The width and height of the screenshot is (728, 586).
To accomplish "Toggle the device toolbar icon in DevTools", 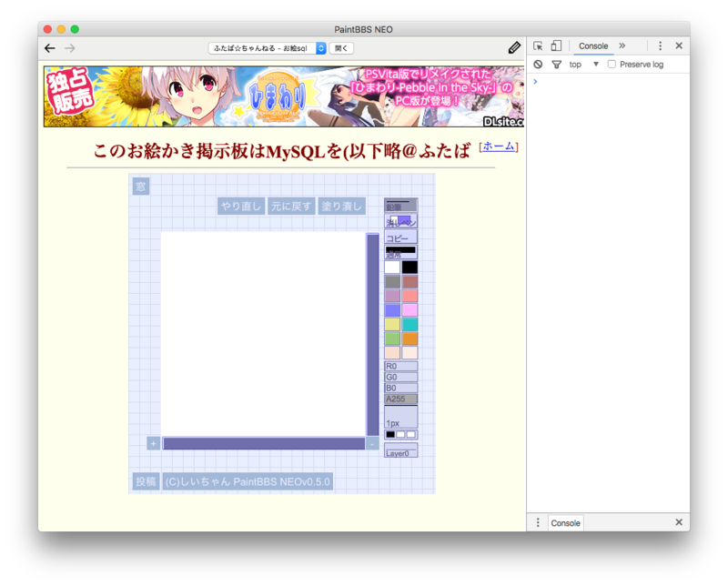I will tap(556, 45).
